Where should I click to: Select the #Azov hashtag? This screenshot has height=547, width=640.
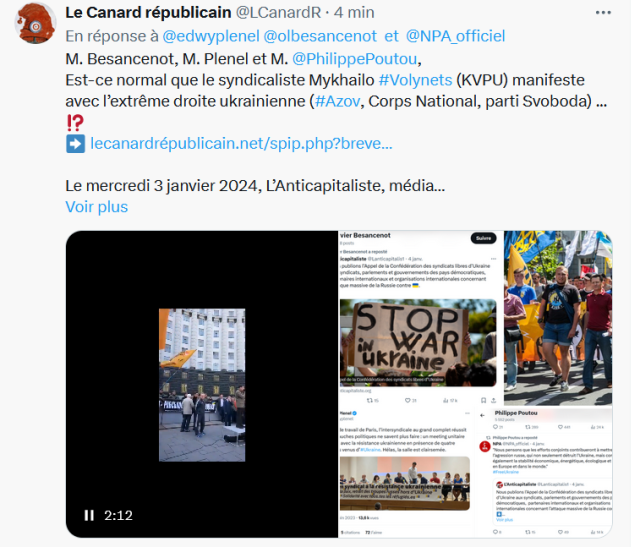tap(338, 101)
